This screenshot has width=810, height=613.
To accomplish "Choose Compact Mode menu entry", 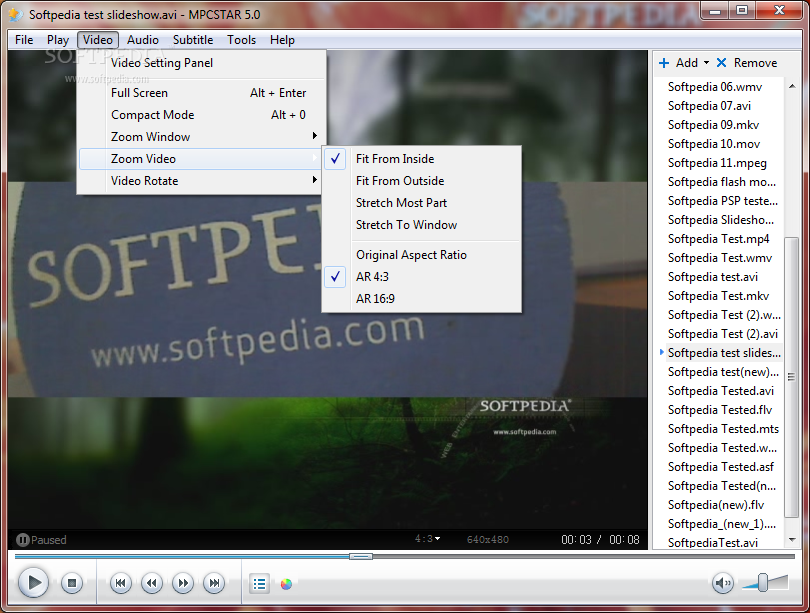I will (x=199, y=115).
